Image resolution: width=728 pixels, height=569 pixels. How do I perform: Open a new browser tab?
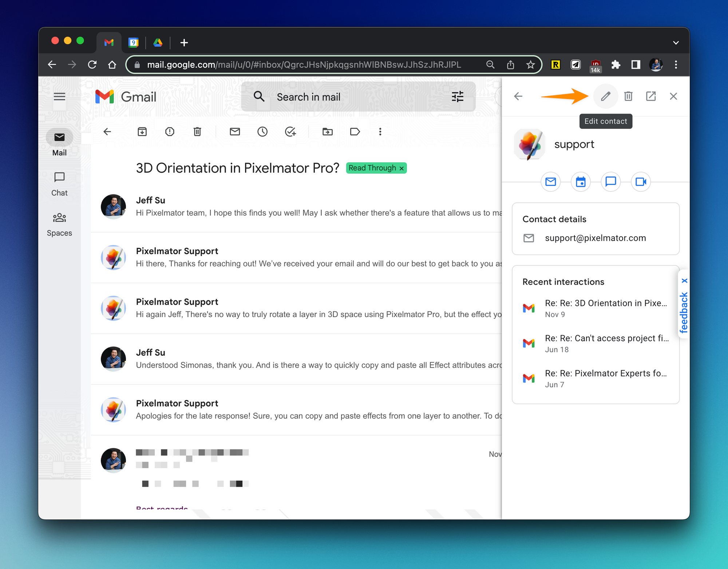click(x=184, y=43)
